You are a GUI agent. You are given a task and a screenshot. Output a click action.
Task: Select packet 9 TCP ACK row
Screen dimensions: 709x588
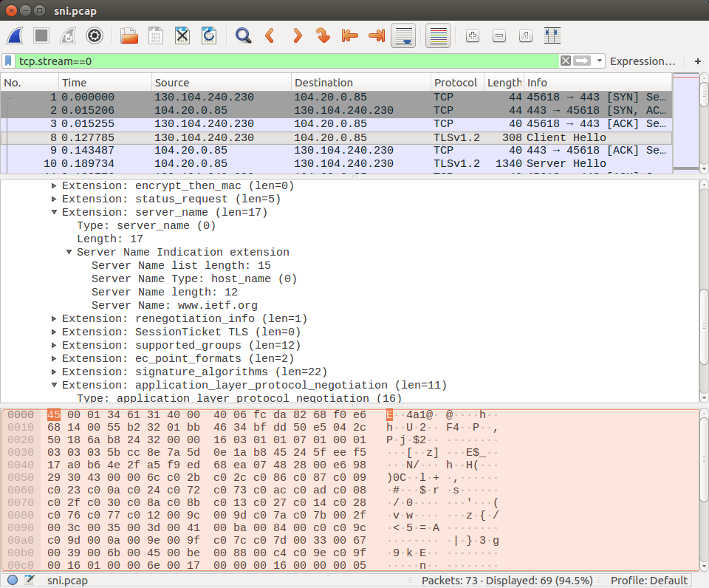(336, 150)
